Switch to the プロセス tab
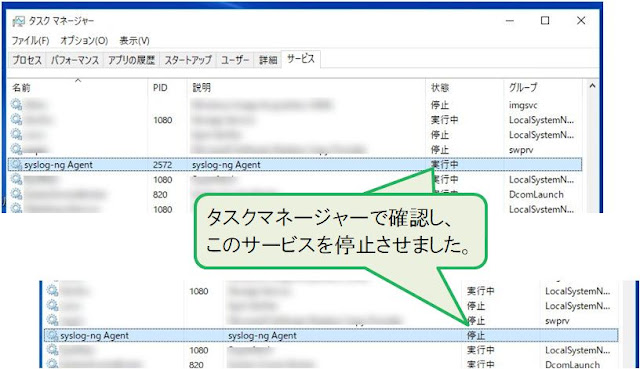Viewport: 640px width, 369px height. point(27,60)
